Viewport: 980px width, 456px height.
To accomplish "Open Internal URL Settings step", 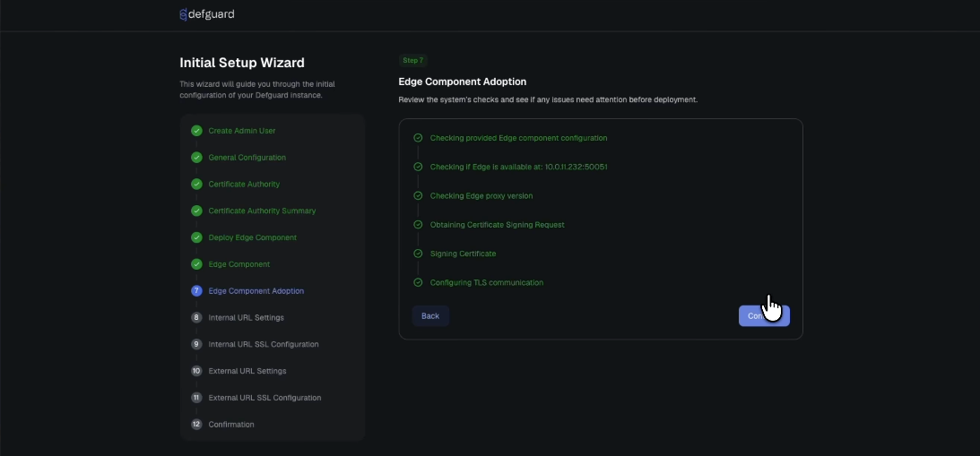I will (247, 317).
